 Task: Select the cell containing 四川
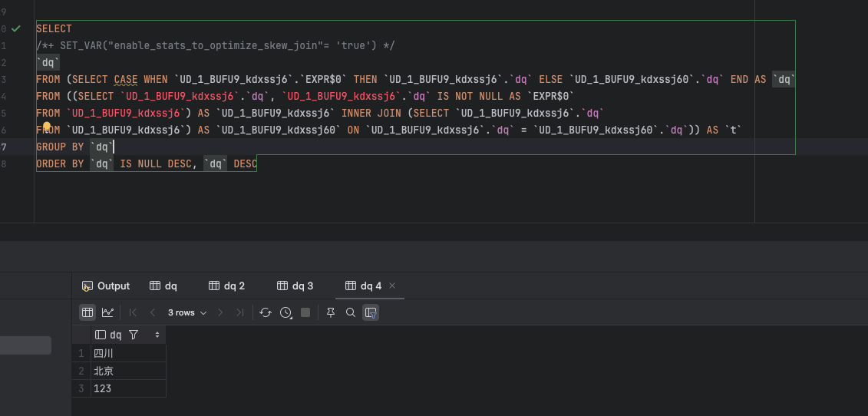tap(128, 353)
